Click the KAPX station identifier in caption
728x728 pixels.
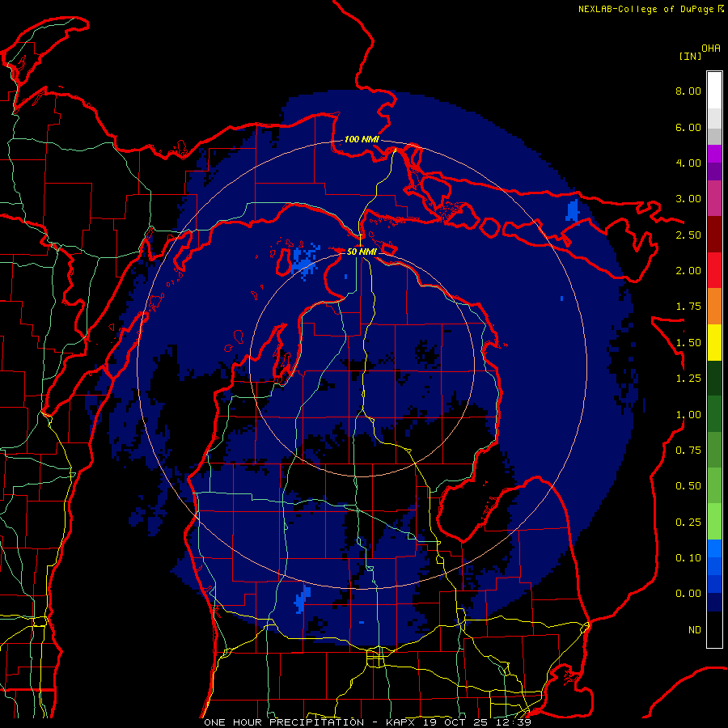[401, 722]
